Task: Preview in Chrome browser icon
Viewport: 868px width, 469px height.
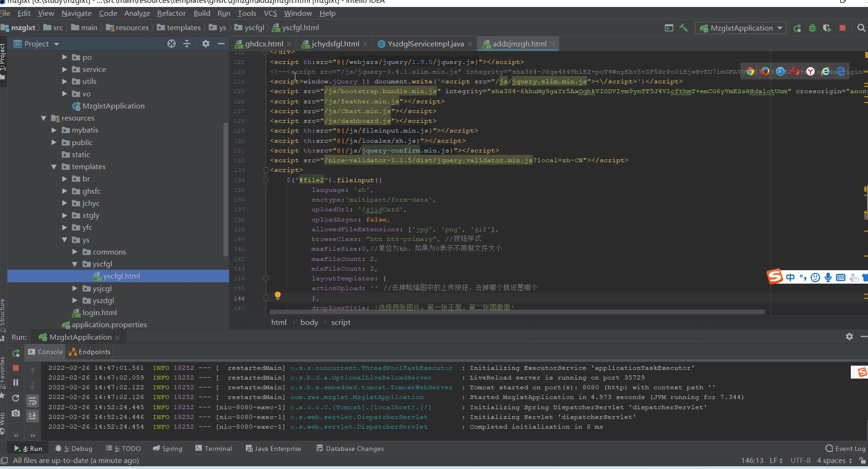Action: coord(750,71)
